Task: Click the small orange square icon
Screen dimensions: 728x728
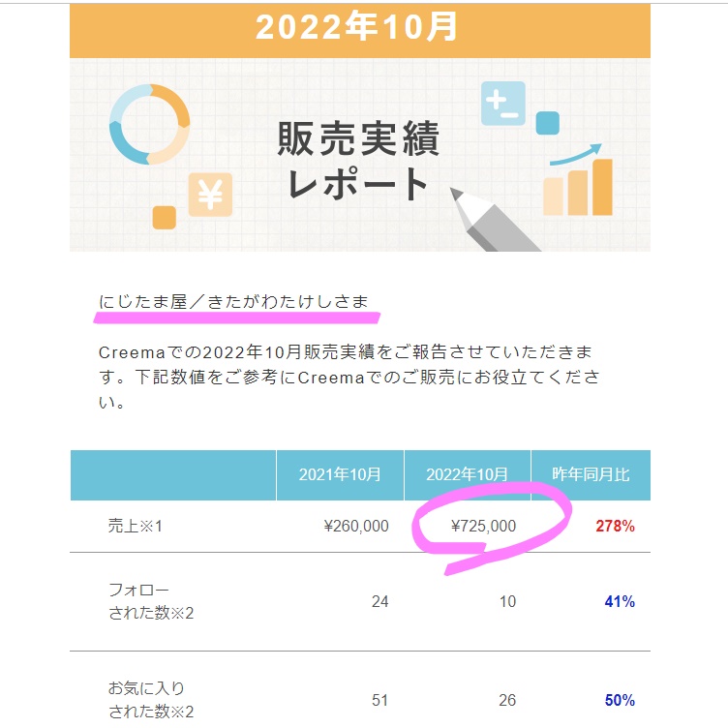Action: pos(165,218)
